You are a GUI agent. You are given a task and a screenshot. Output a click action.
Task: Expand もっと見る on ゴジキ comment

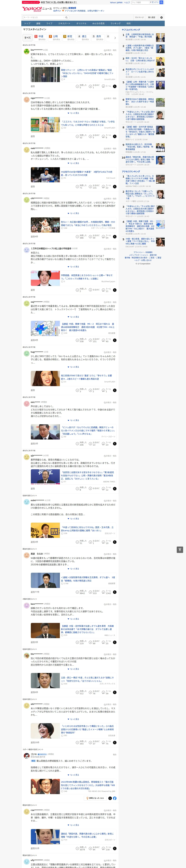73,775
